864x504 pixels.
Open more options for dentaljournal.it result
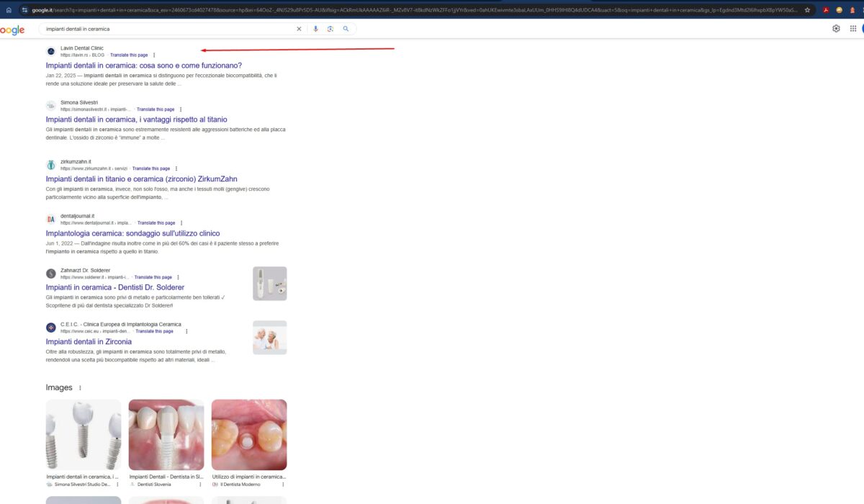click(181, 223)
